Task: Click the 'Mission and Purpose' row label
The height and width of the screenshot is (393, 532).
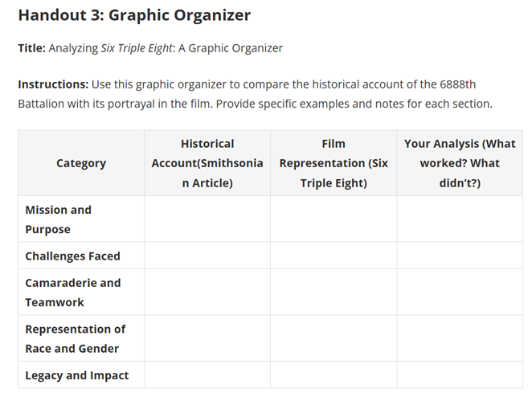Action: (59, 219)
